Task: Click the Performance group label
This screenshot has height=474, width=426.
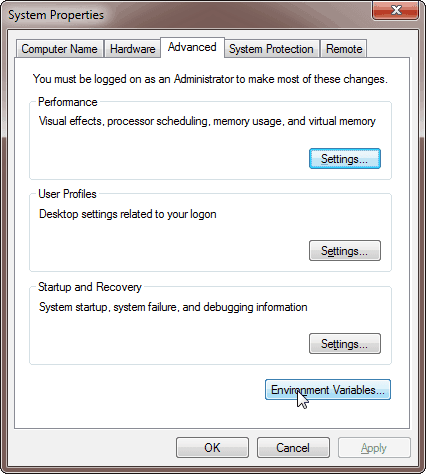Action: [68, 102]
